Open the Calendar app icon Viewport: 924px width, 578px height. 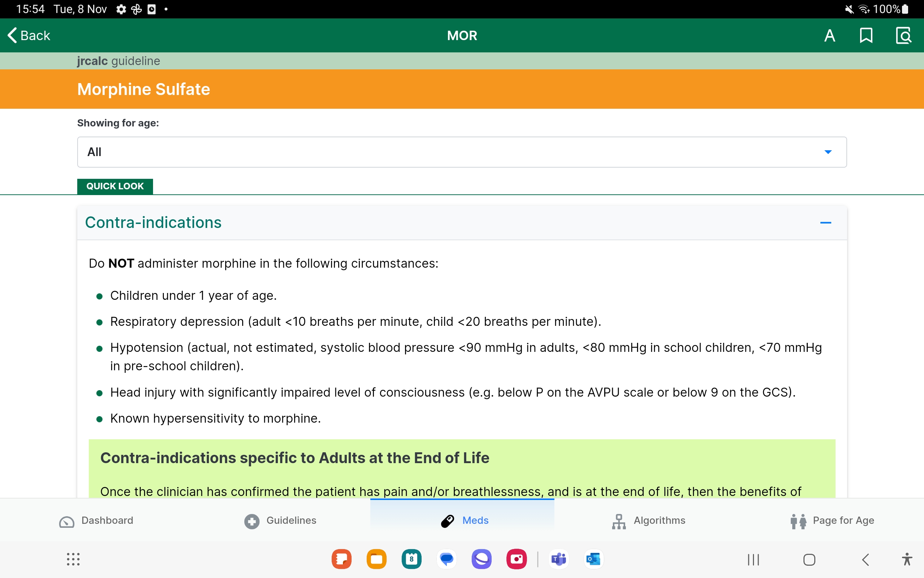tap(411, 559)
